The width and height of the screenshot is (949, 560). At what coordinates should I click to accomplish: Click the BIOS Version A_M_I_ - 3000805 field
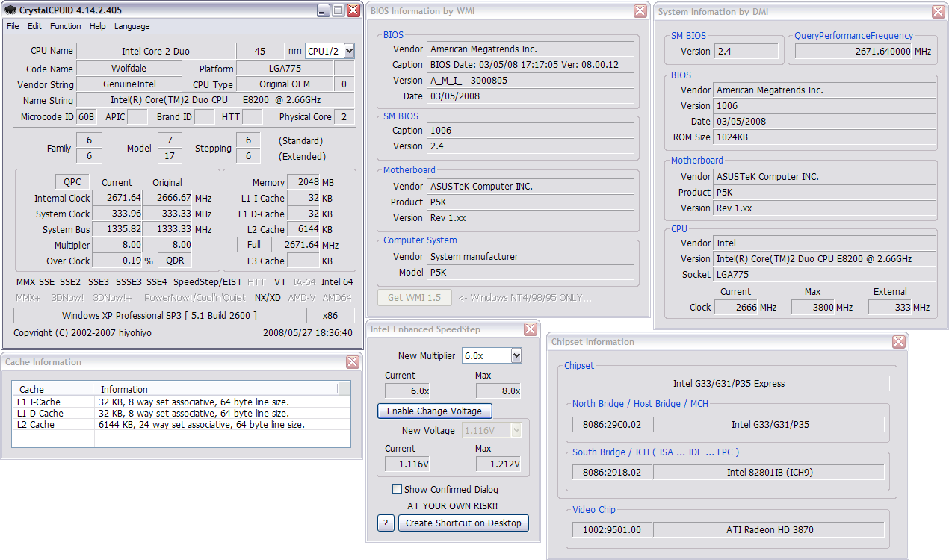pos(531,81)
